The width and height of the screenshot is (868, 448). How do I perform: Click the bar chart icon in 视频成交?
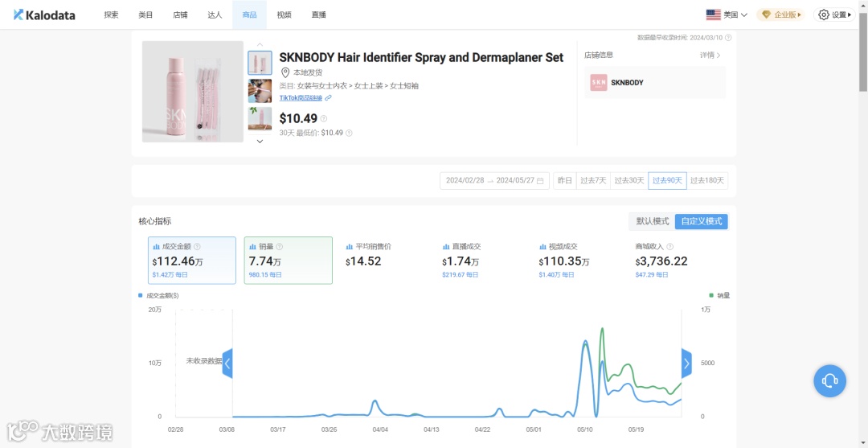click(542, 247)
